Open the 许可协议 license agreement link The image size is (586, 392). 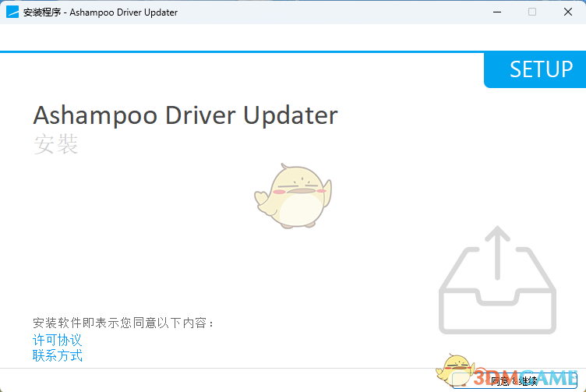[x=57, y=340]
